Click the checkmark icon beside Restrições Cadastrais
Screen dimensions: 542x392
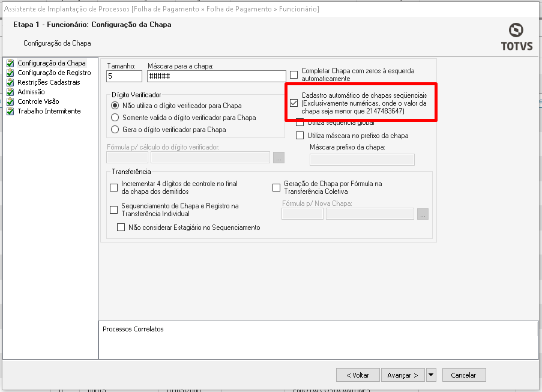10,82
